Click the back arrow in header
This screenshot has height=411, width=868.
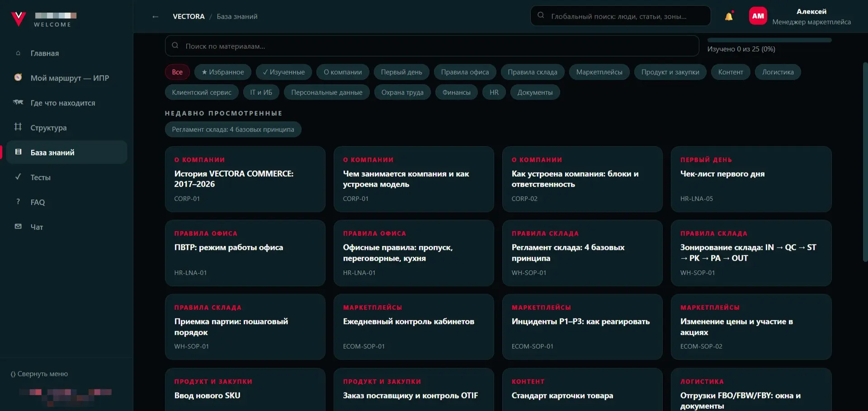click(x=156, y=17)
